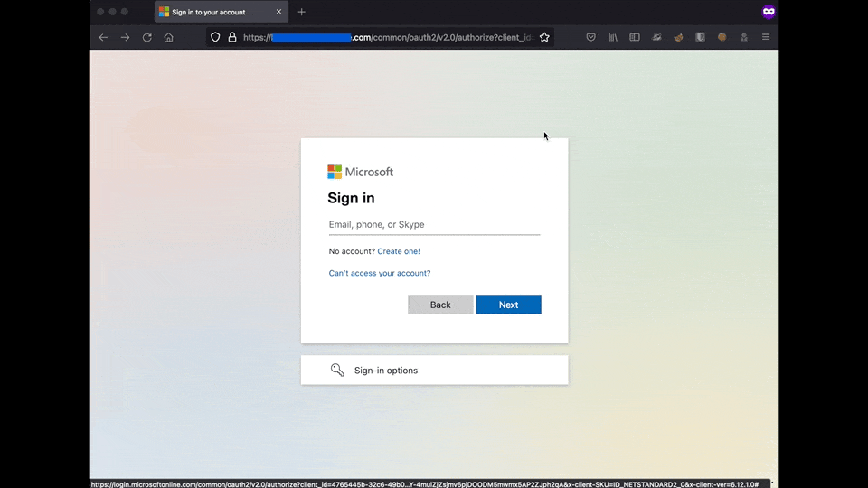Open the orange fox extension icon
Image resolution: width=868 pixels, height=488 pixels.
(678, 37)
